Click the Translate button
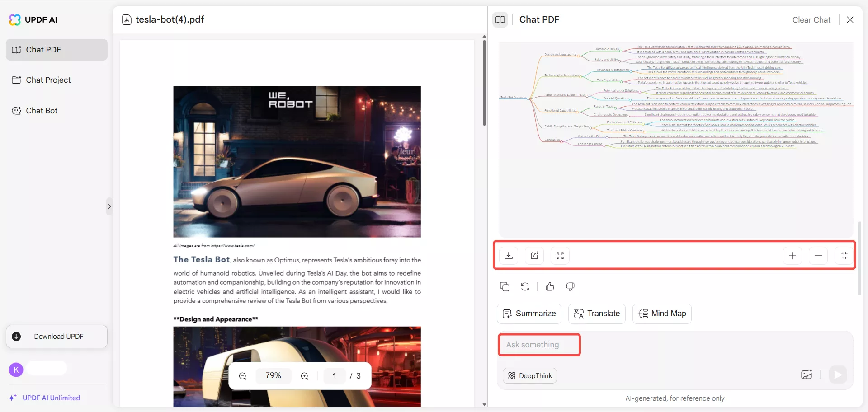Viewport: 868px width, 412px height. tap(597, 314)
